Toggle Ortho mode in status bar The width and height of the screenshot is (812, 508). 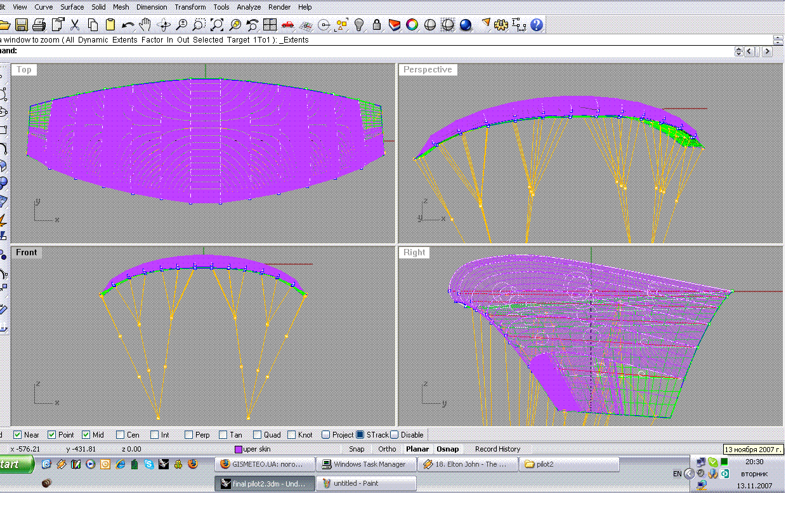(387, 449)
